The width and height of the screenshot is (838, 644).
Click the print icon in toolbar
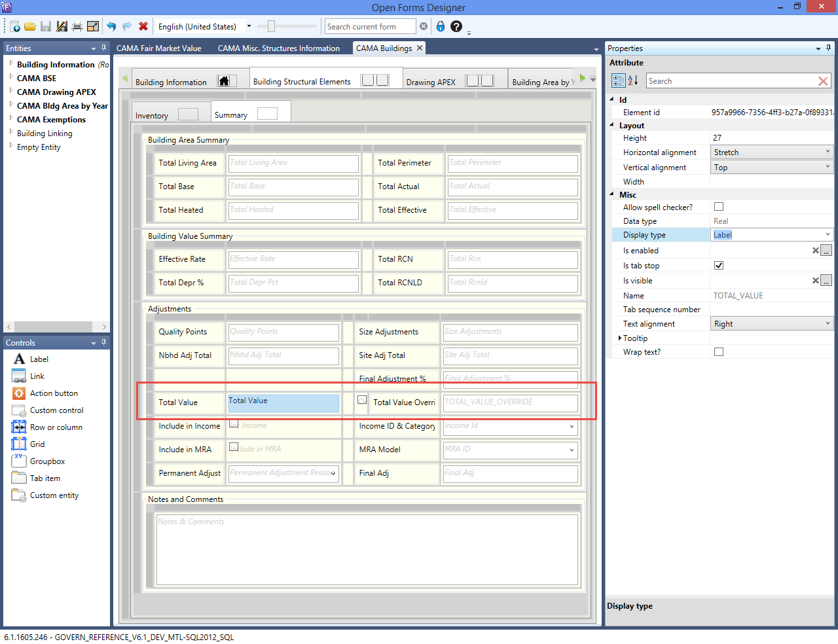click(77, 27)
